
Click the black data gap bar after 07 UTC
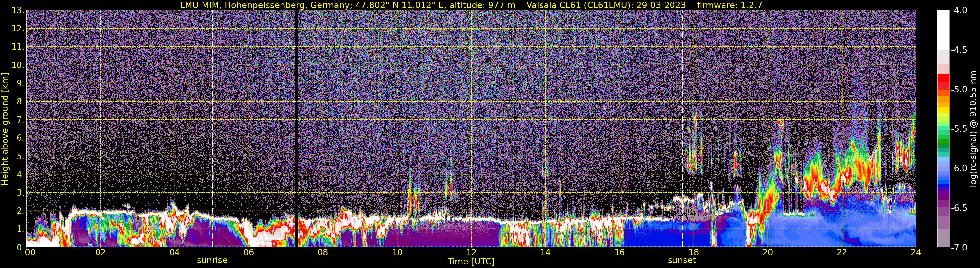coord(296,129)
